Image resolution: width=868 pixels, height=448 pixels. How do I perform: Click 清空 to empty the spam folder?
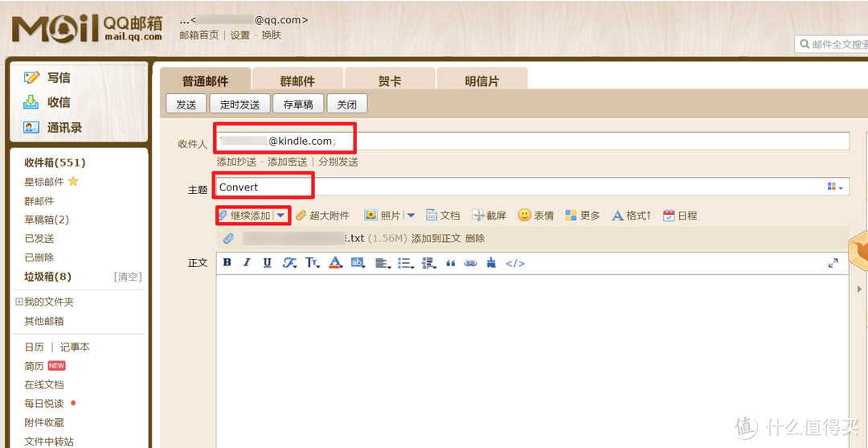point(127,277)
